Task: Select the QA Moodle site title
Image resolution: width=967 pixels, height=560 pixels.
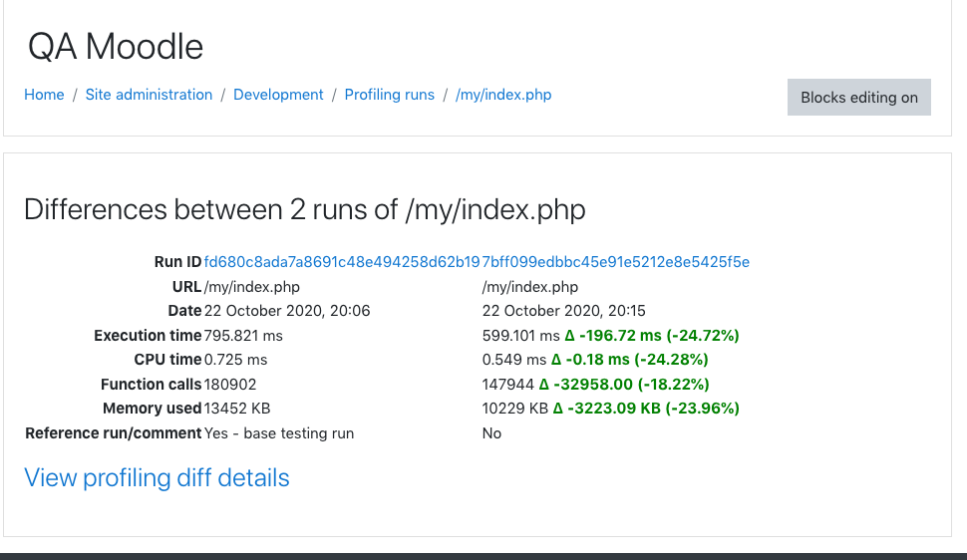Action: click(116, 46)
